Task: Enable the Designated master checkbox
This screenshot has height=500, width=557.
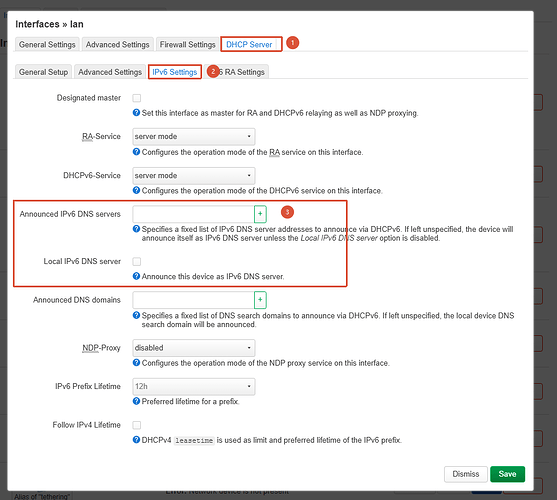Action: click(x=137, y=98)
